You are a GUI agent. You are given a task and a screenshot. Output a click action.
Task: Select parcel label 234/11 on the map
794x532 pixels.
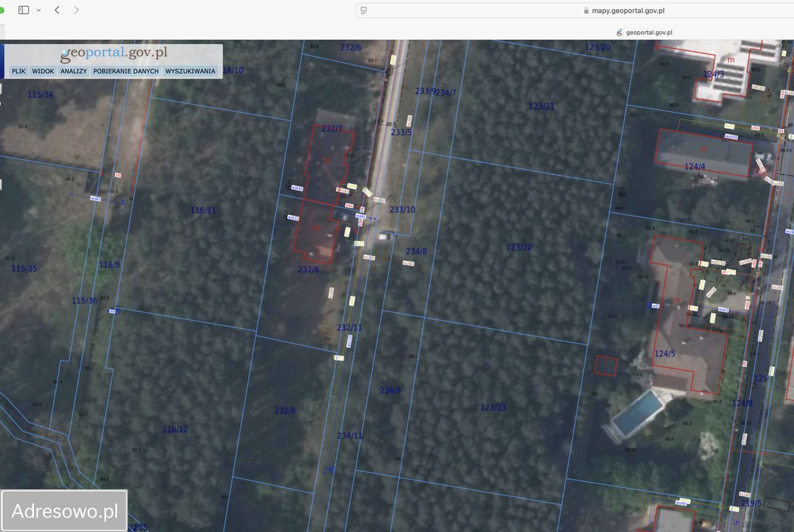pos(350,436)
